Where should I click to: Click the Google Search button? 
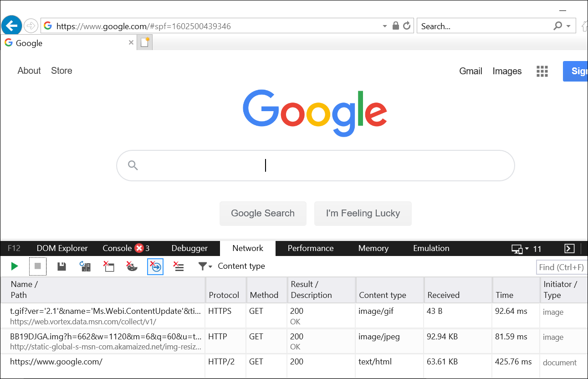coord(263,213)
